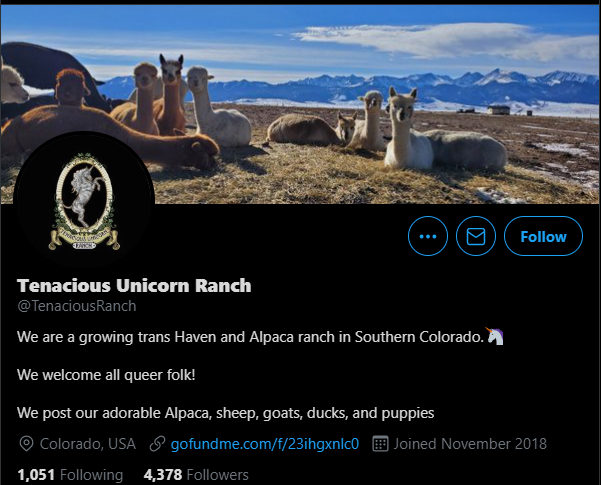Open the gofundme.com/f/23ihgxnlc0 link

[265, 444]
